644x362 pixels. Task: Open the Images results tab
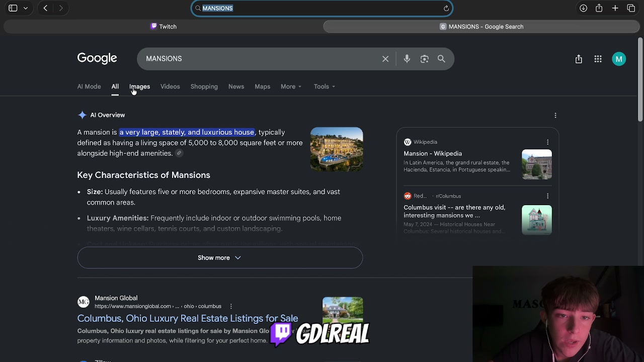(x=140, y=86)
